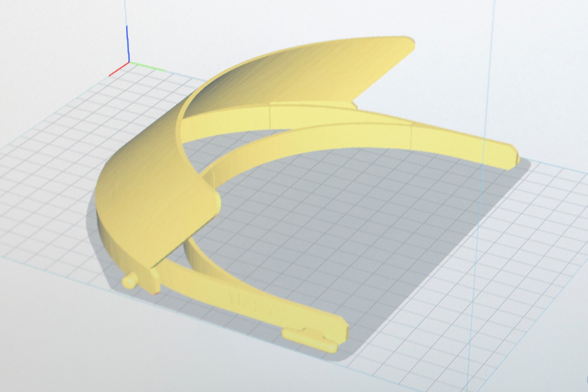Click the XYZ axis origin gizmo
The width and height of the screenshot is (588, 392).
[x=129, y=62]
